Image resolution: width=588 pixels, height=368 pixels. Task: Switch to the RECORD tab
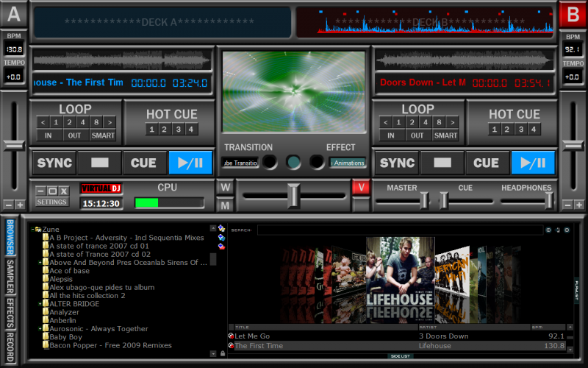(10, 347)
